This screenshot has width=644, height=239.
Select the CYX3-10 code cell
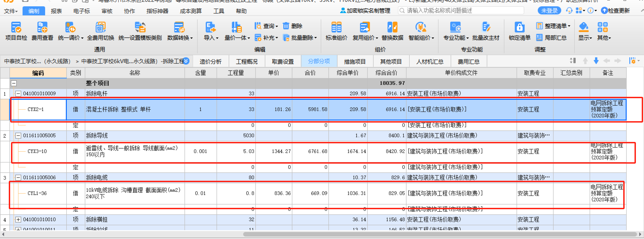pyautogui.click(x=38, y=151)
